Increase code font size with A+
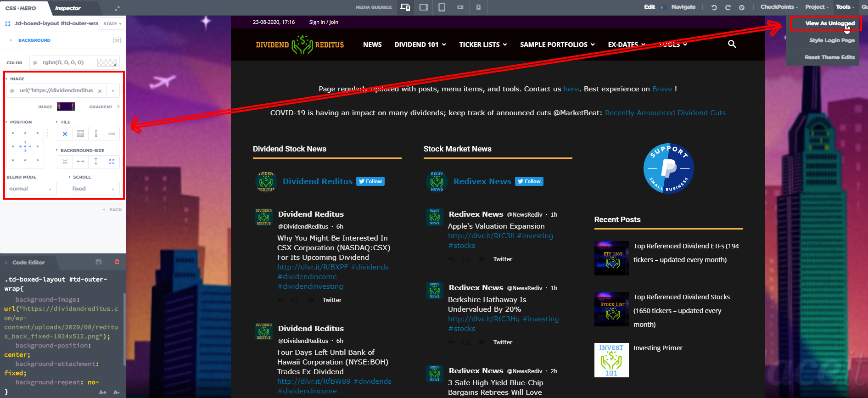Image resolution: width=868 pixels, height=398 pixels. 103,392
